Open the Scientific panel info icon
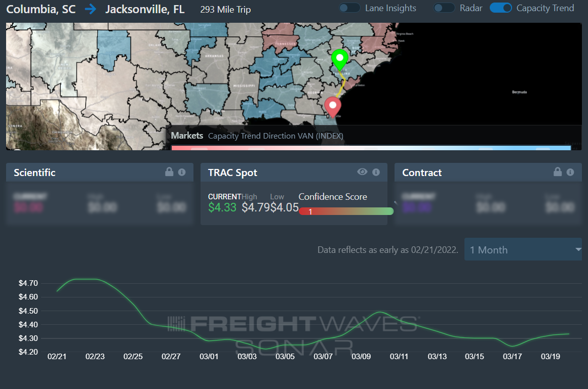Viewport: 588px width, 389px height. point(182,172)
